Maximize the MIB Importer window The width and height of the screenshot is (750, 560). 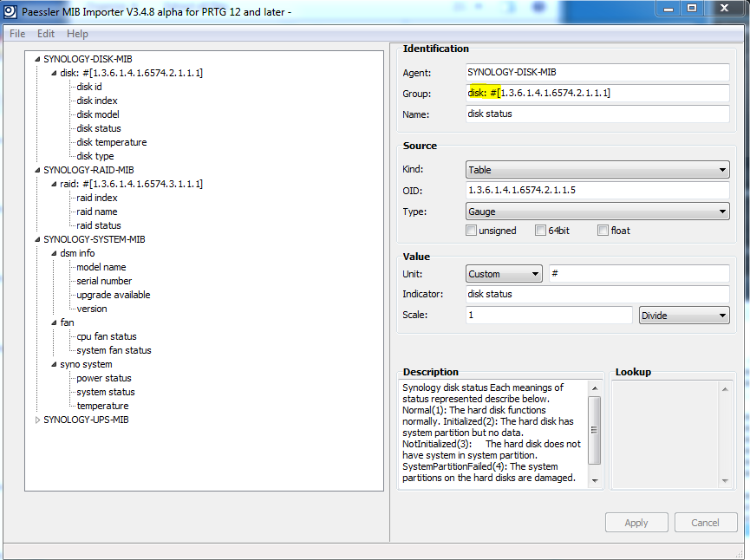692,9
